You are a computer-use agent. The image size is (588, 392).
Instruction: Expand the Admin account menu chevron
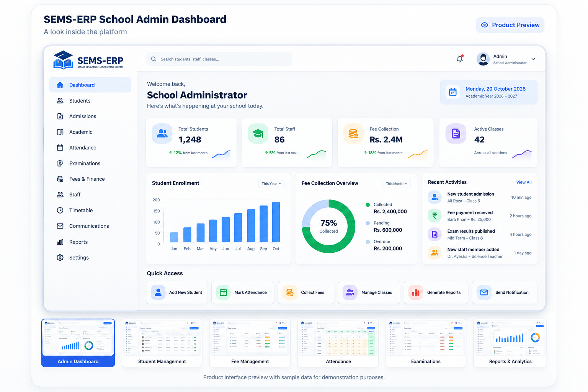pos(533,59)
